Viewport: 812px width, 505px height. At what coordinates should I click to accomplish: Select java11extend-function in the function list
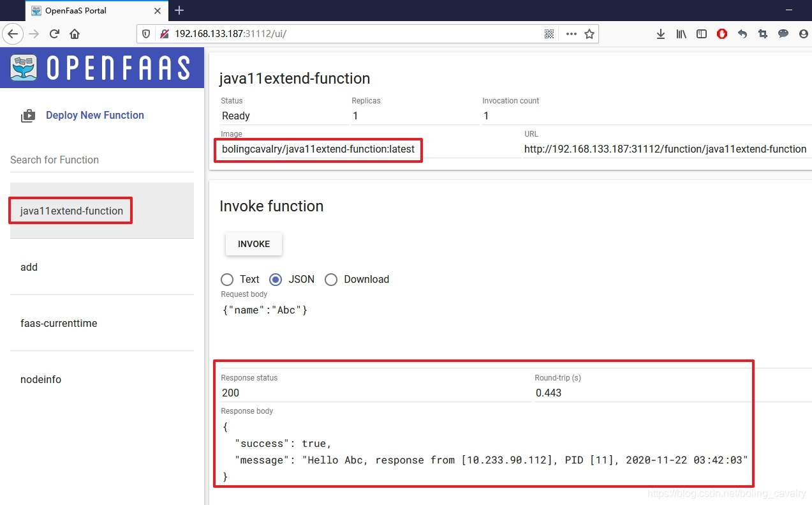click(102, 211)
